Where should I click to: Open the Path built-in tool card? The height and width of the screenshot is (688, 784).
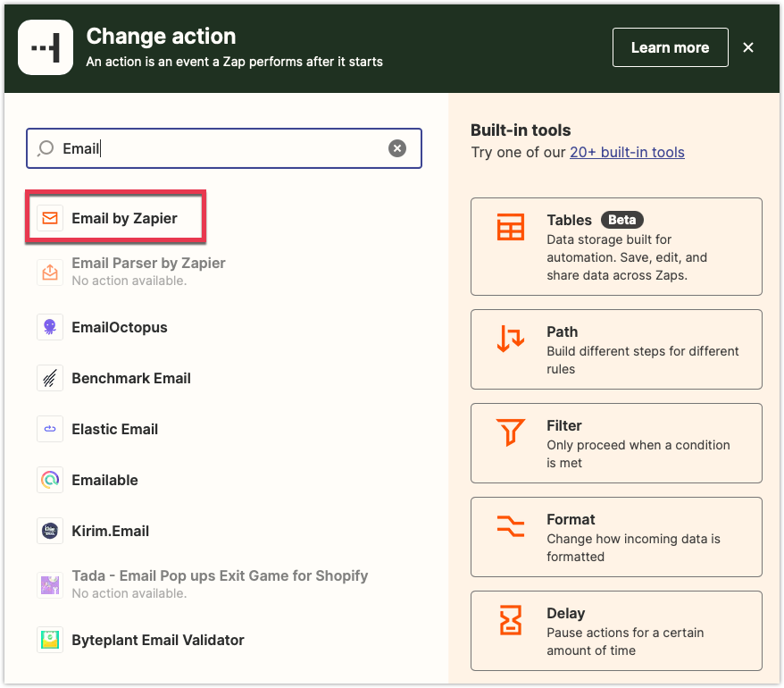coord(616,349)
